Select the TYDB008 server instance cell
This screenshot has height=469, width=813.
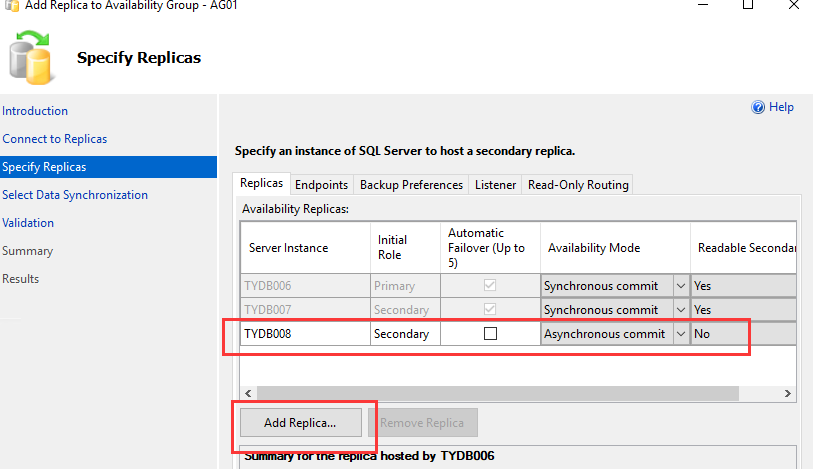point(305,334)
